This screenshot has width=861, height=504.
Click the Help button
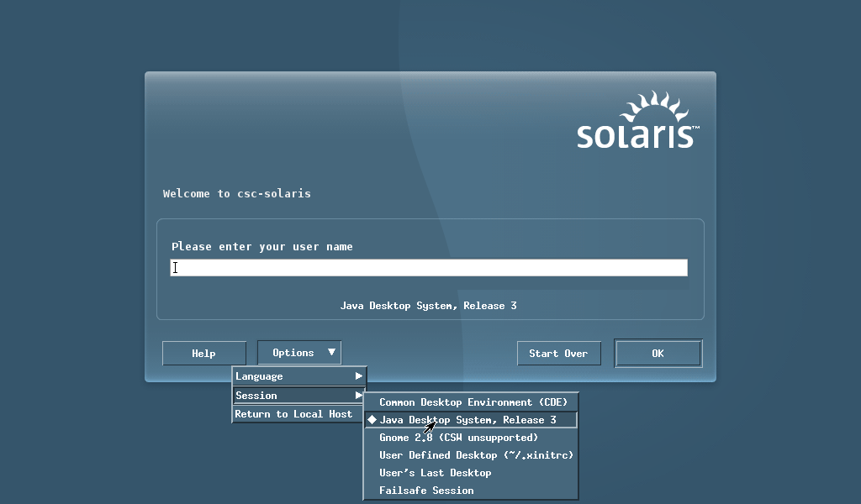point(203,353)
